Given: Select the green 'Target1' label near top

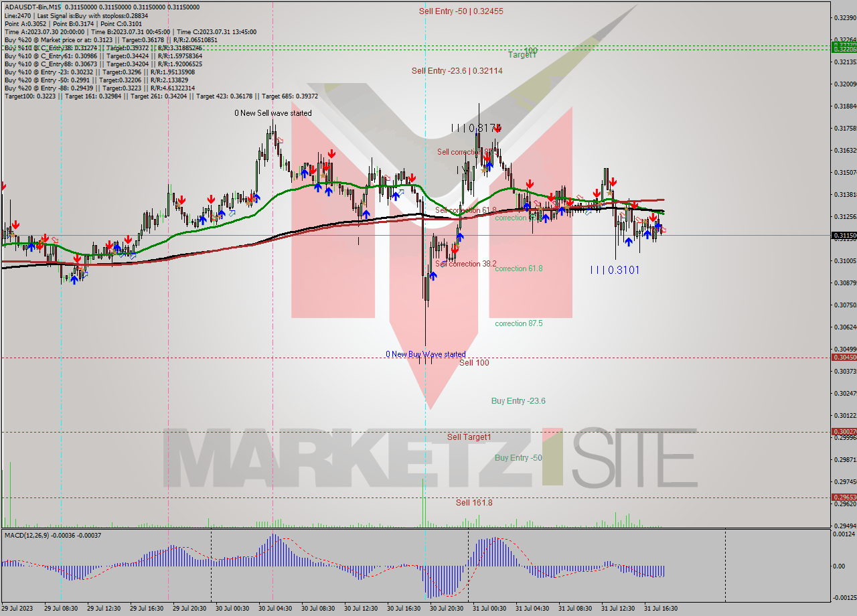Looking at the screenshot, I should (522, 55).
